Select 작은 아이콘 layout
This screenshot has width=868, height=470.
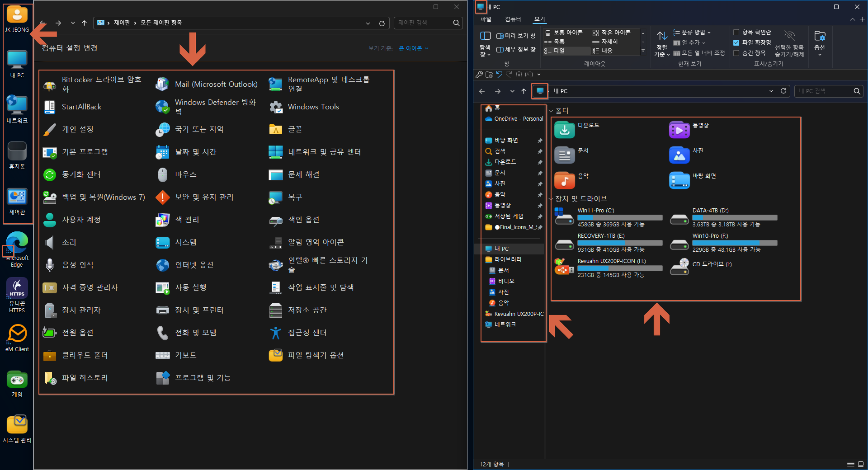(611, 33)
